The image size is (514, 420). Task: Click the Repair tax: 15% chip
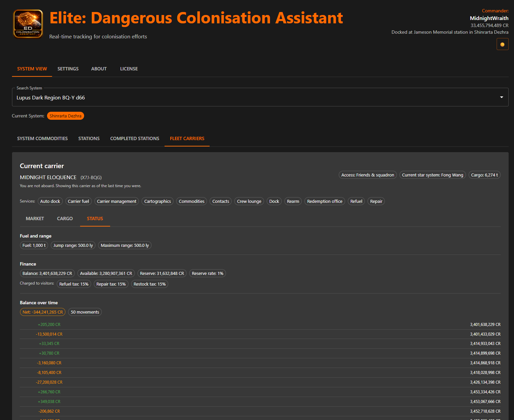point(111,284)
